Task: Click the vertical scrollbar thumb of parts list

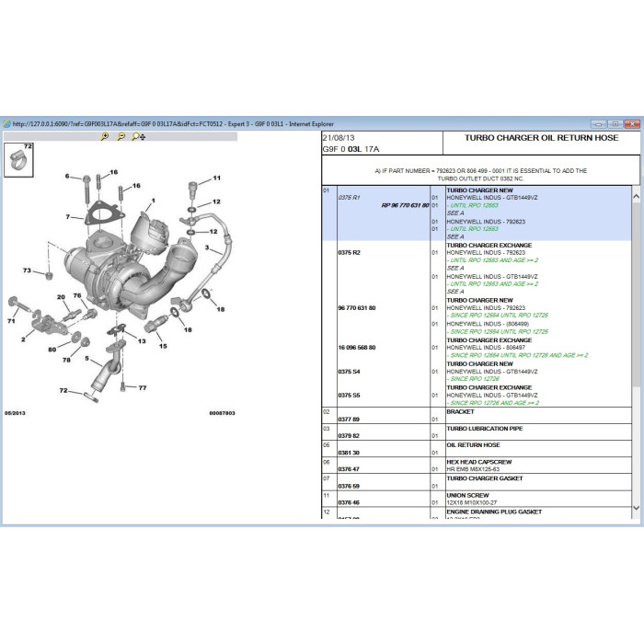Action: point(636,294)
